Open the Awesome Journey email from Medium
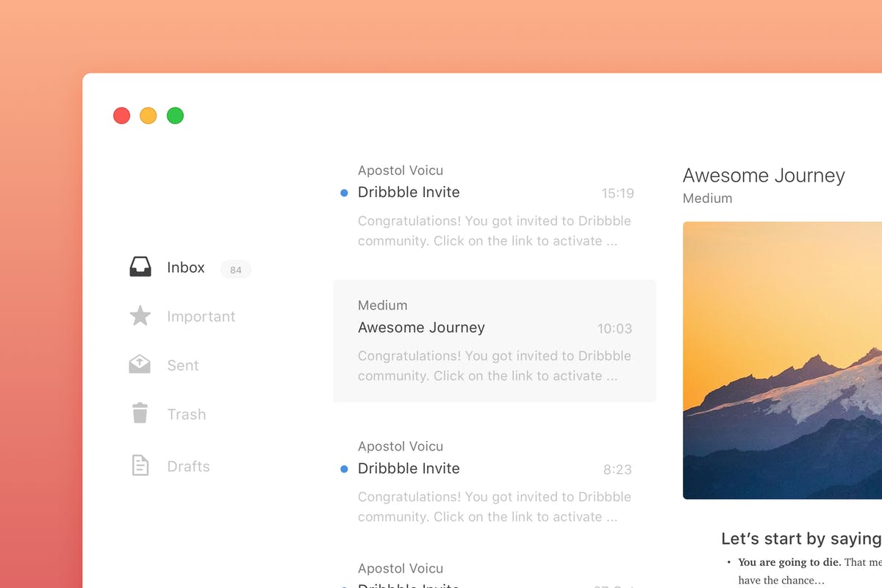The height and width of the screenshot is (588, 882). tap(494, 340)
